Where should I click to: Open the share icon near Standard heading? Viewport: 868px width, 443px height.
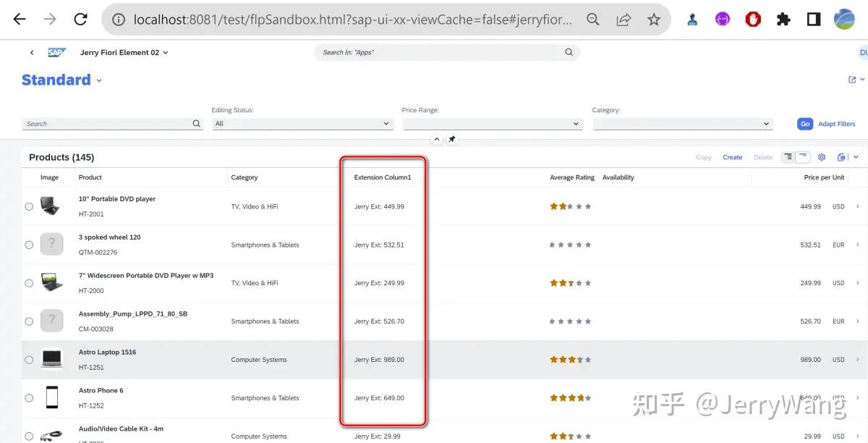(852, 79)
